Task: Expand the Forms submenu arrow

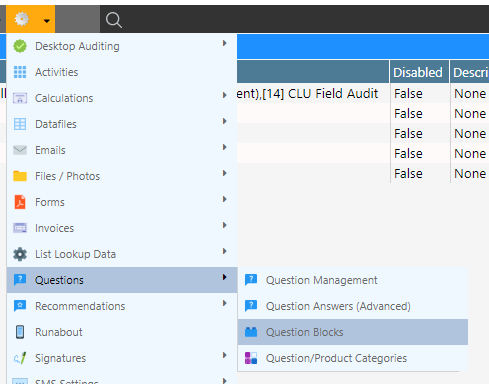Action: coord(225,199)
